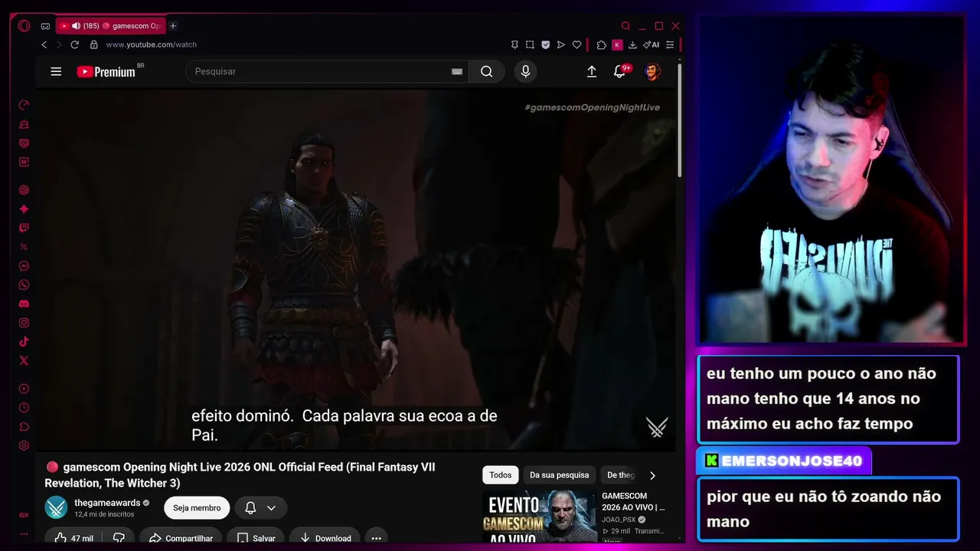980x551 pixels.
Task: Open Instagram in the Opera sidebar
Action: 24,323
